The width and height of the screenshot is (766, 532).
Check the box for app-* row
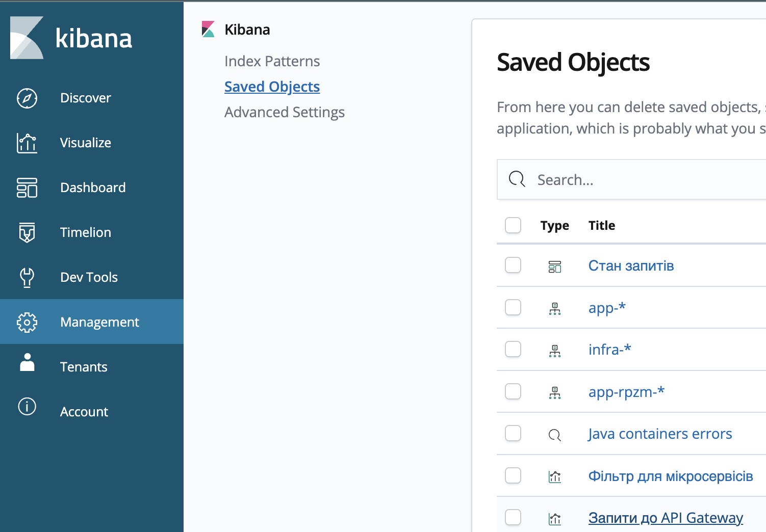(513, 307)
